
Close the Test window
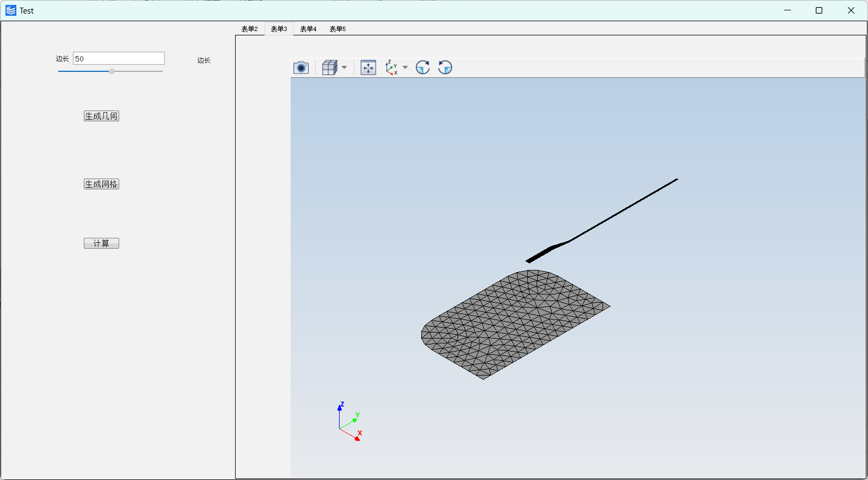(851, 10)
